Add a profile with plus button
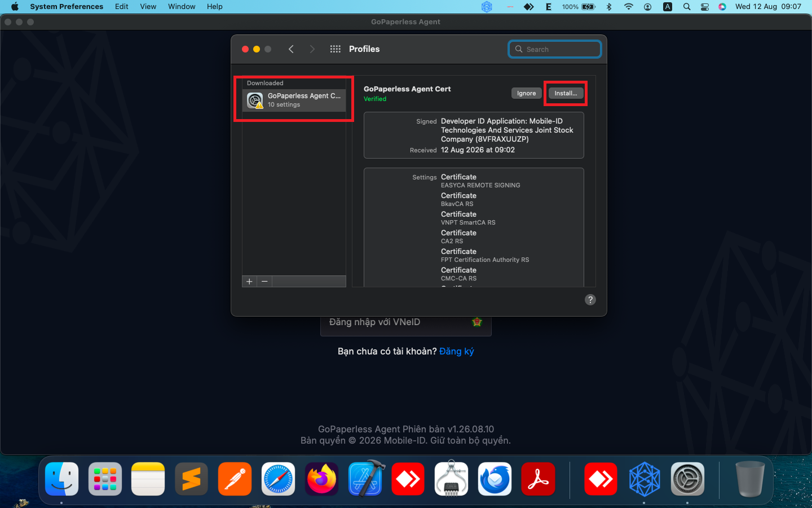 [x=249, y=281]
